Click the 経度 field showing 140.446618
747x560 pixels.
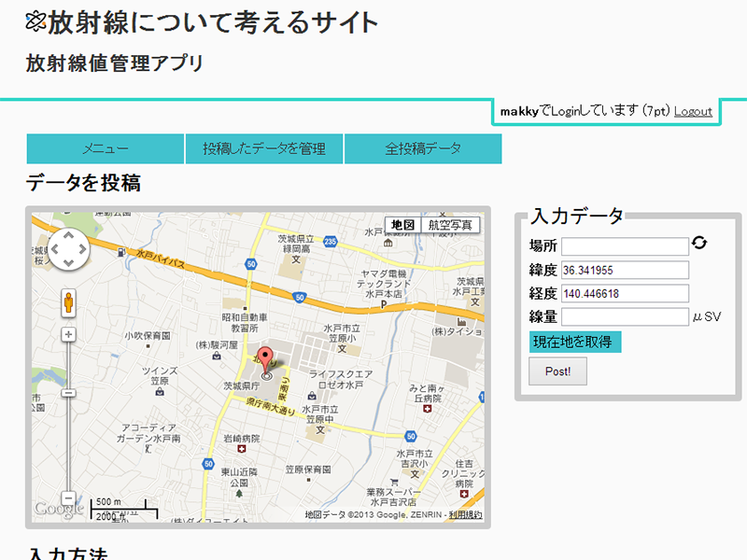[x=625, y=293]
